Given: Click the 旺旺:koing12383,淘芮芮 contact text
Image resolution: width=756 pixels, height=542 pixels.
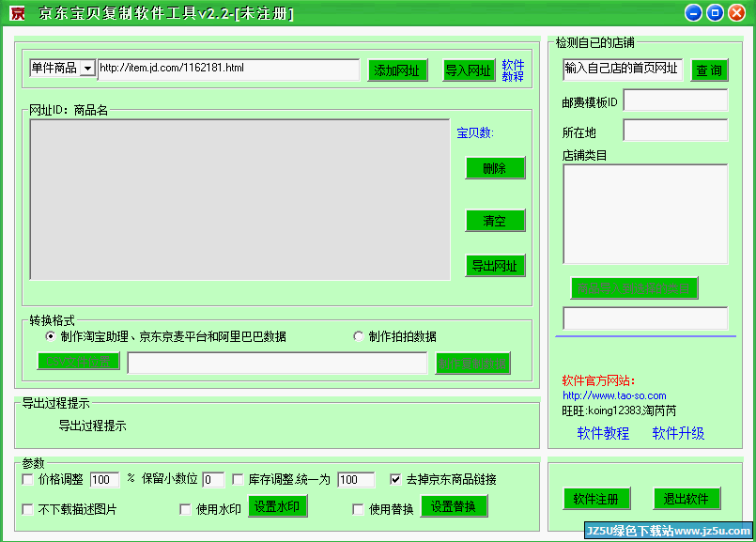Looking at the screenshot, I should 619,410.
